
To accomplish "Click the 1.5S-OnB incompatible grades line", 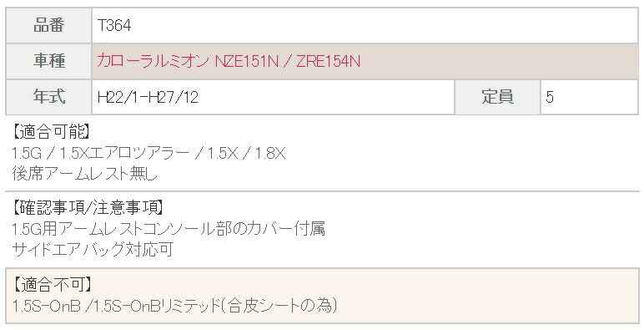I will coord(175,306).
